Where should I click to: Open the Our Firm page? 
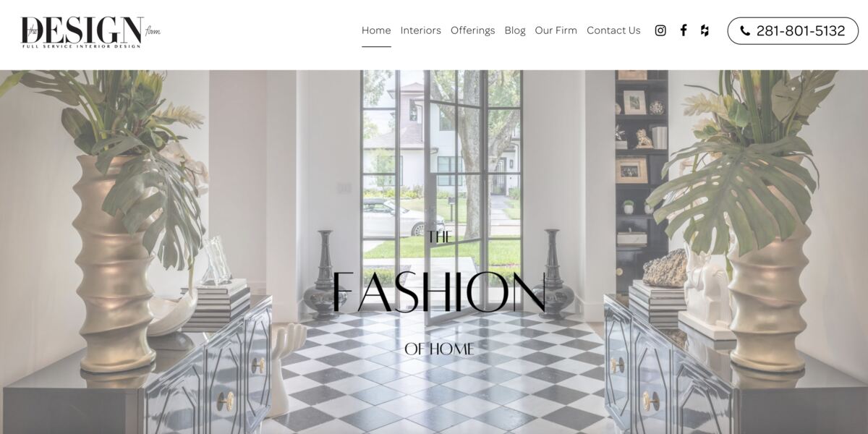[556, 30]
